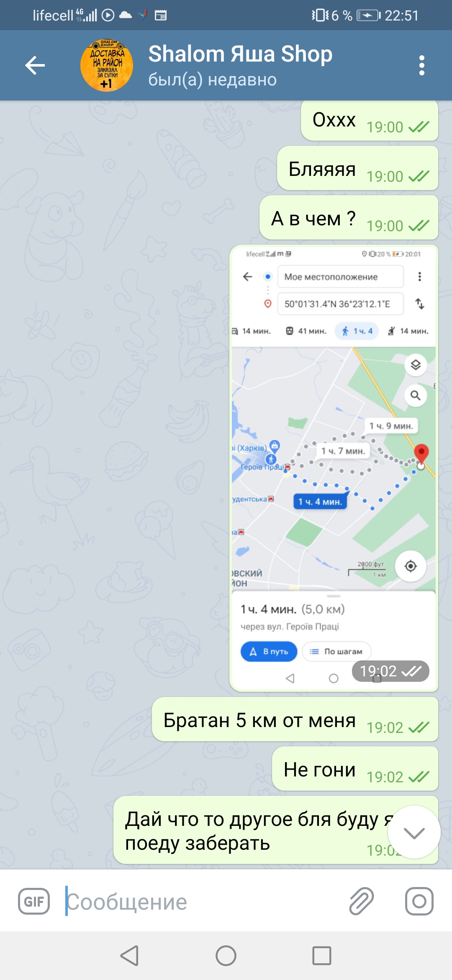Screen dimensions: 452x980
Task: Select the "А в чем ?" message
Action: coord(349,217)
